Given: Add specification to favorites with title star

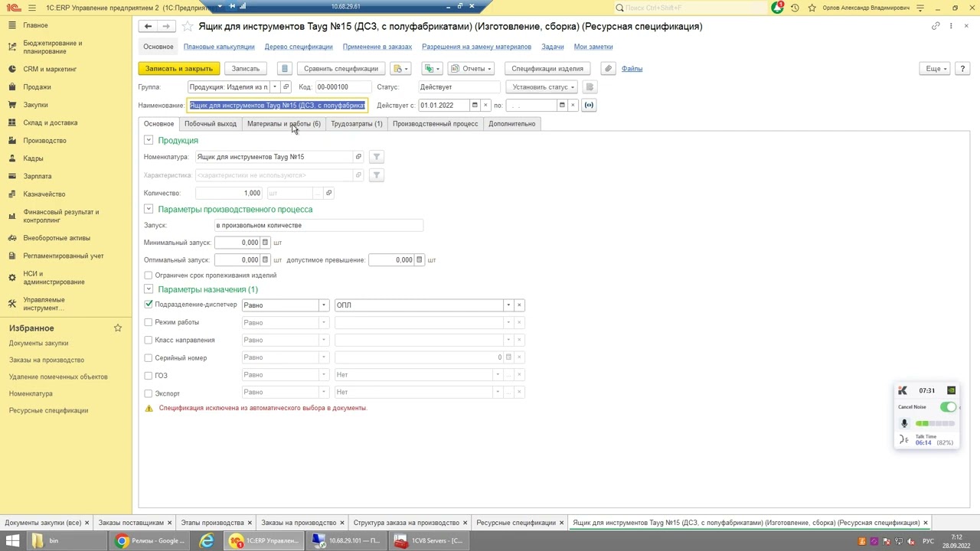Looking at the screenshot, I should coord(188,26).
